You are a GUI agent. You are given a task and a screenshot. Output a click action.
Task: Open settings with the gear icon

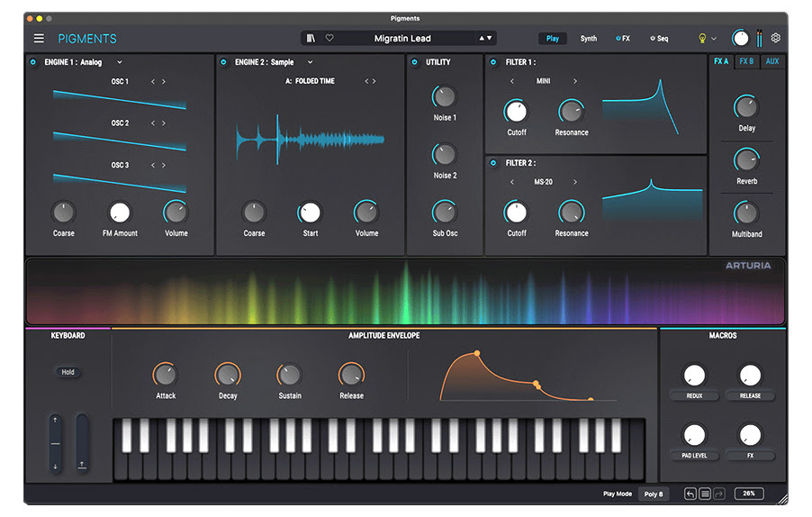[x=776, y=39]
